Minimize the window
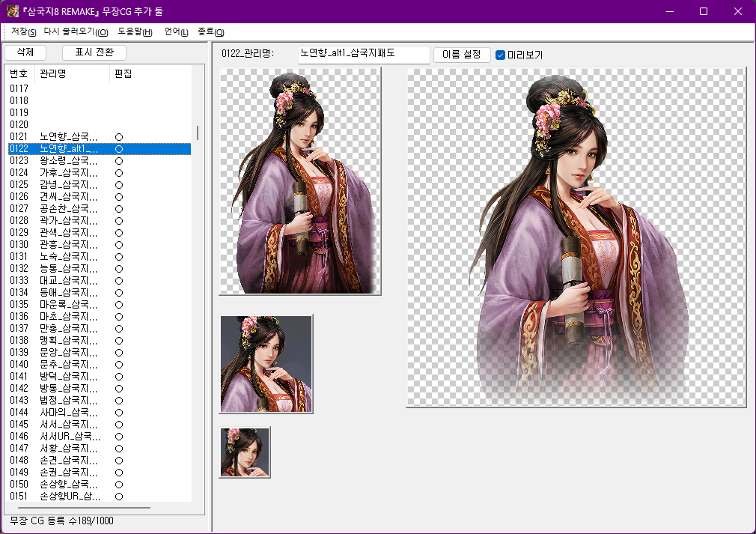The image size is (756, 534). tap(670, 11)
